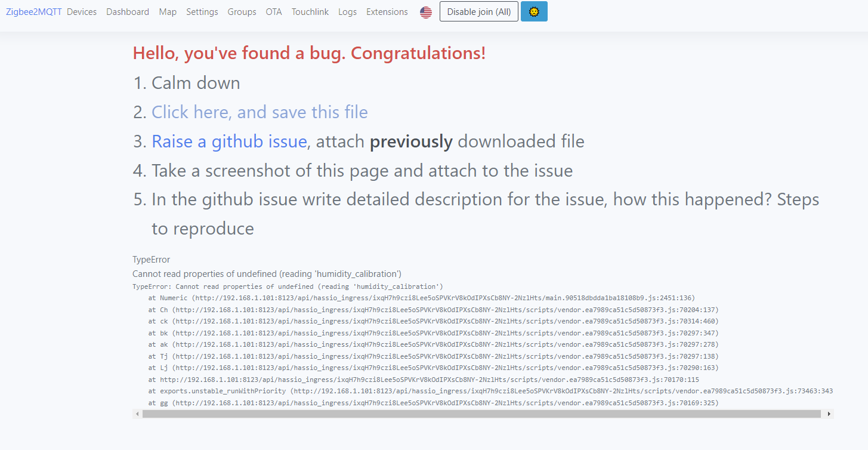The height and width of the screenshot is (450, 868).
Task: Open the Extensions page
Action: click(387, 11)
